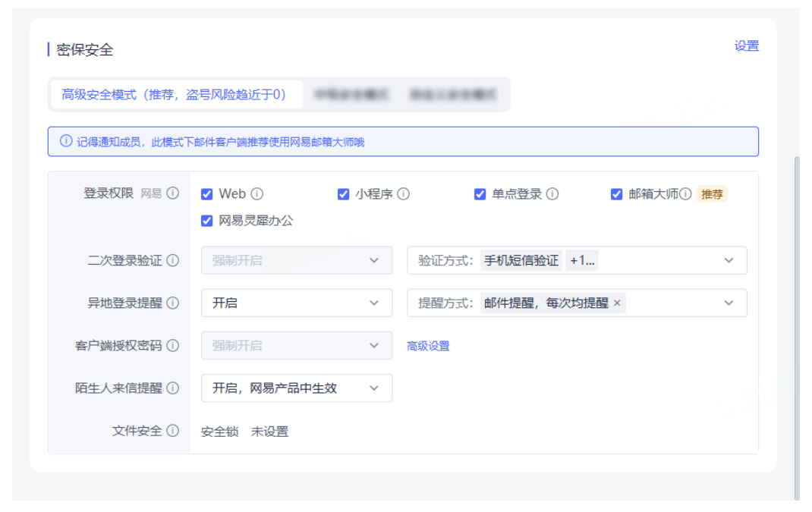Expand the 验证方式 selection dropdown
The image size is (812, 512).
tap(577, 260)
